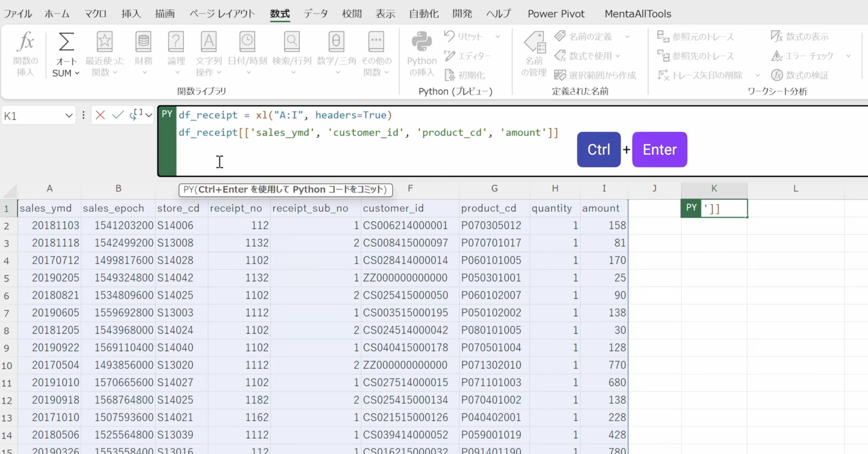This screenshot has width=868, height=454.
Task: Expand the エラー チェック dropdown arrow
Action: click(x=848, y=56)
